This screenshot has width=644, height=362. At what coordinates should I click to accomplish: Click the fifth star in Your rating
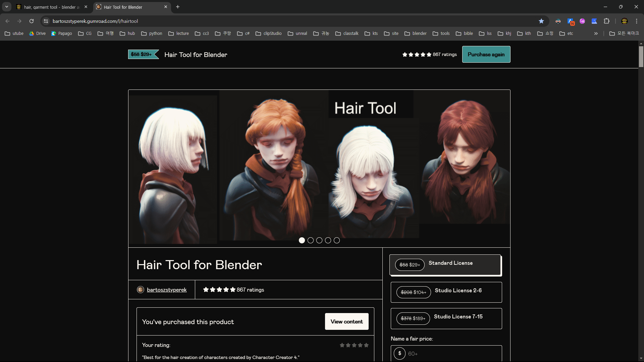(x=366, y=345)
